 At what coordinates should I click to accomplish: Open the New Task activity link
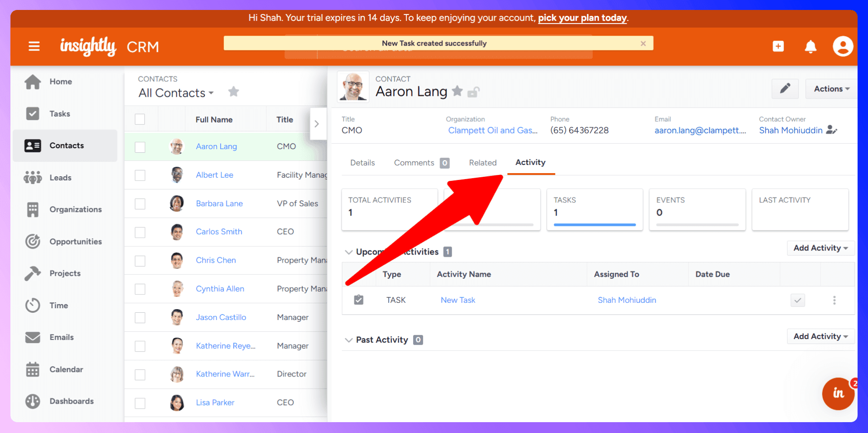tap(458, 300)
